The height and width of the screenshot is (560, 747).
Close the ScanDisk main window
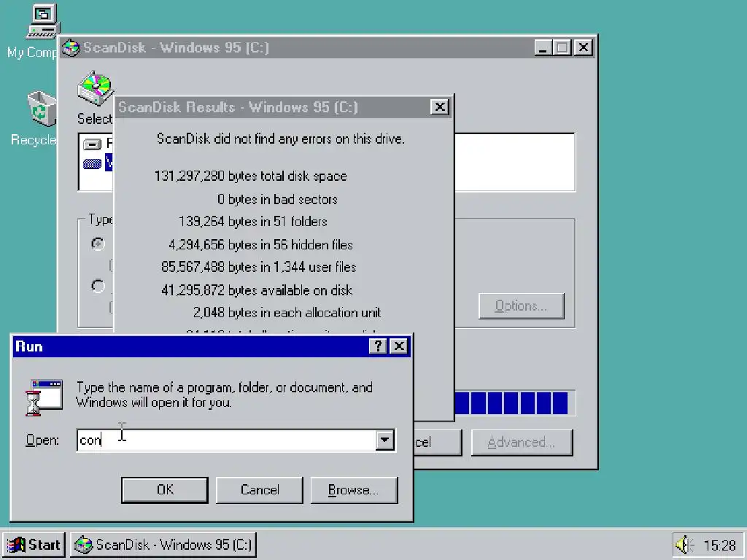click(583, 47)
